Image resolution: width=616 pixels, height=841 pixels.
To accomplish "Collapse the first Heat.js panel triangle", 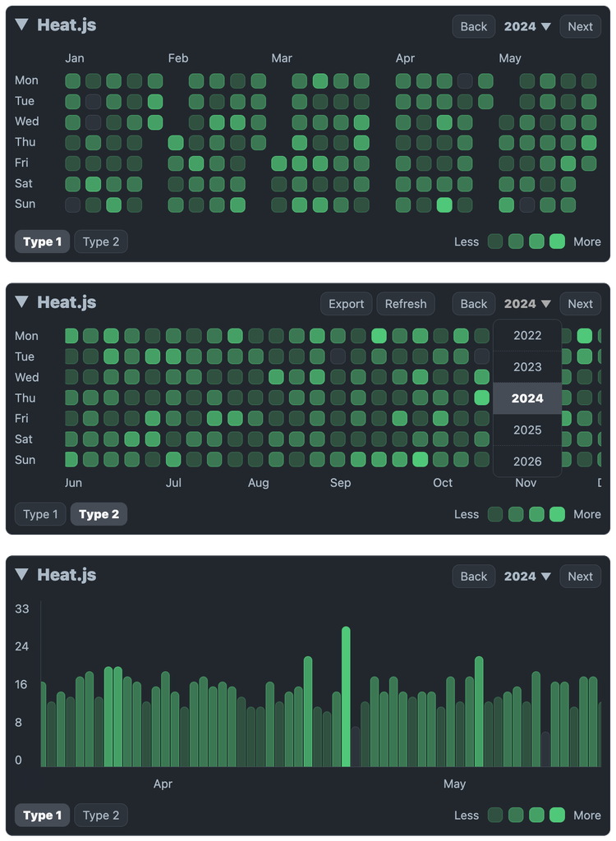I will 21,25.
